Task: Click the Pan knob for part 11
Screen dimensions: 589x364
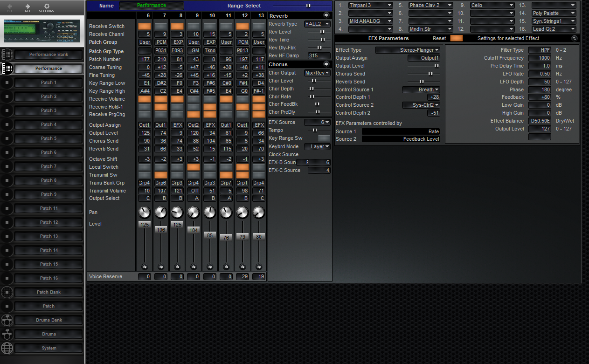Action: coord(226,213)
